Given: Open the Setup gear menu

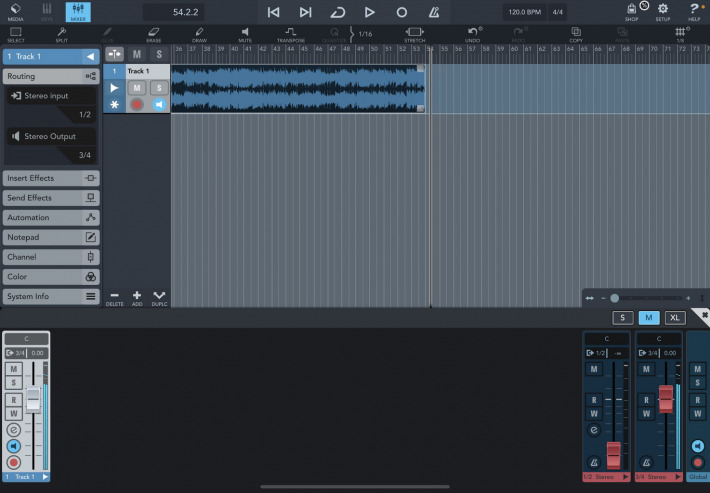Looking at the screenshot, I should (662, 12).
